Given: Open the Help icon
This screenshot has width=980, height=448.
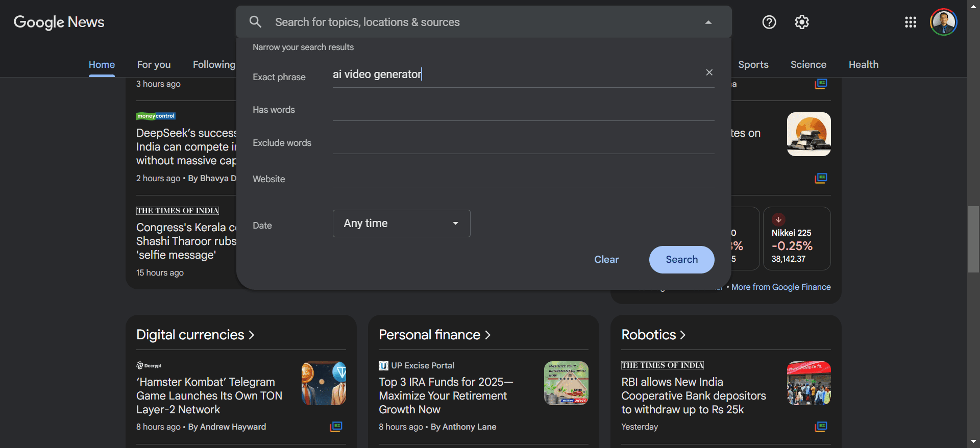Looking at the screenshot, I should click(769, 22).
